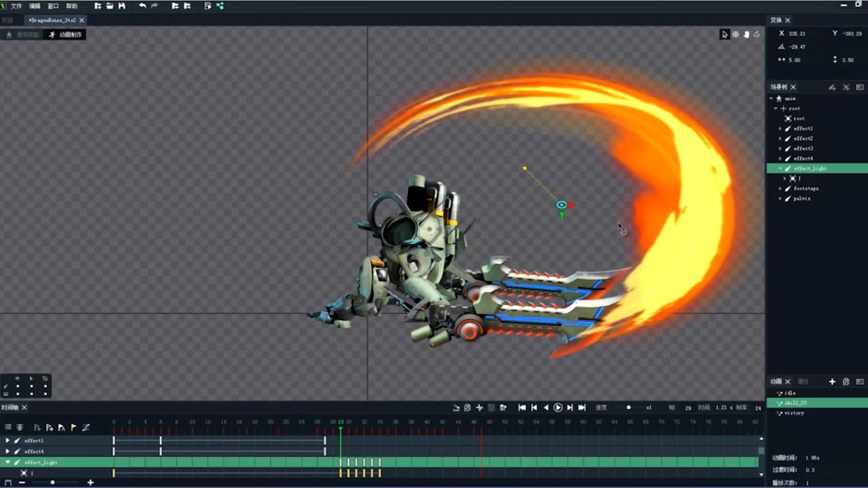The height and width of the screenshot is (488, 868).
Task: Click the preview document icon in toolbar
Action: tap(208, 6)
